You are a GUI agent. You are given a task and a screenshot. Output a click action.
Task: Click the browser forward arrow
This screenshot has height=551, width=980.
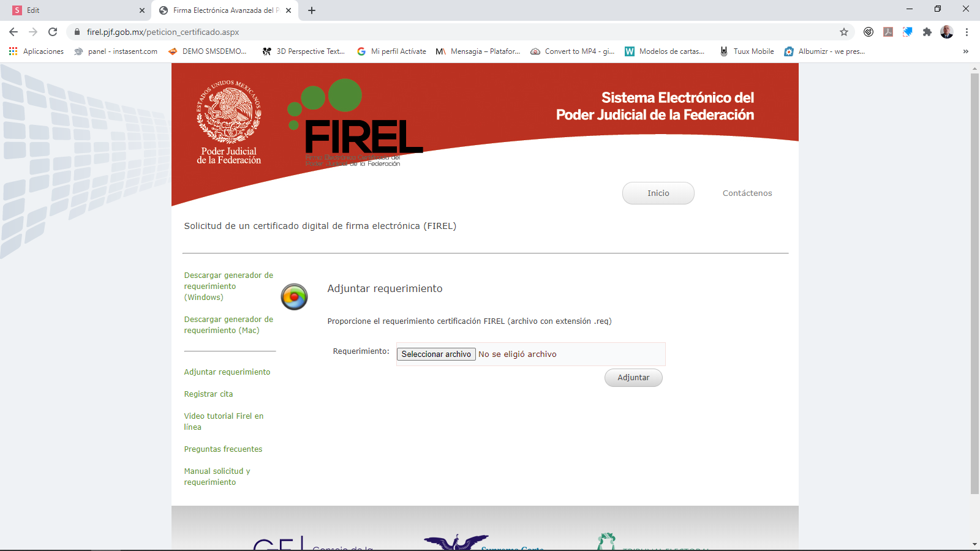click(x=33, y=32)
